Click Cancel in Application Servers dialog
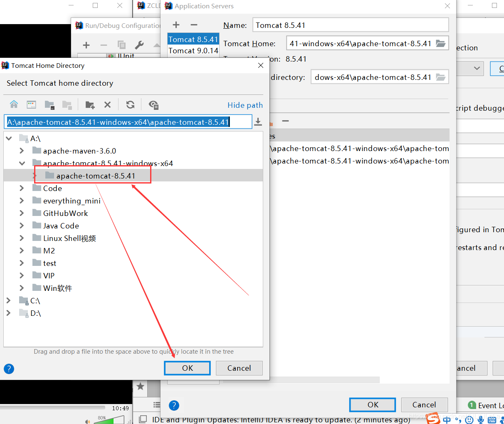 [424, 405]
